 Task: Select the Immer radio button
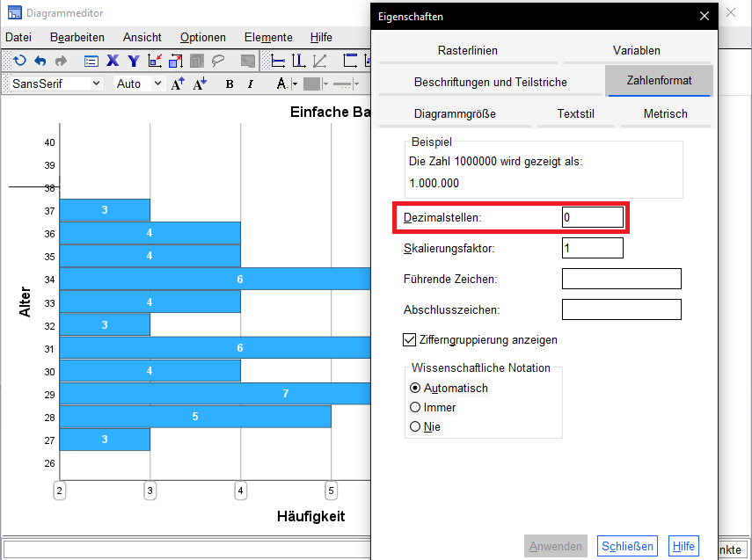tap(414, 407)
